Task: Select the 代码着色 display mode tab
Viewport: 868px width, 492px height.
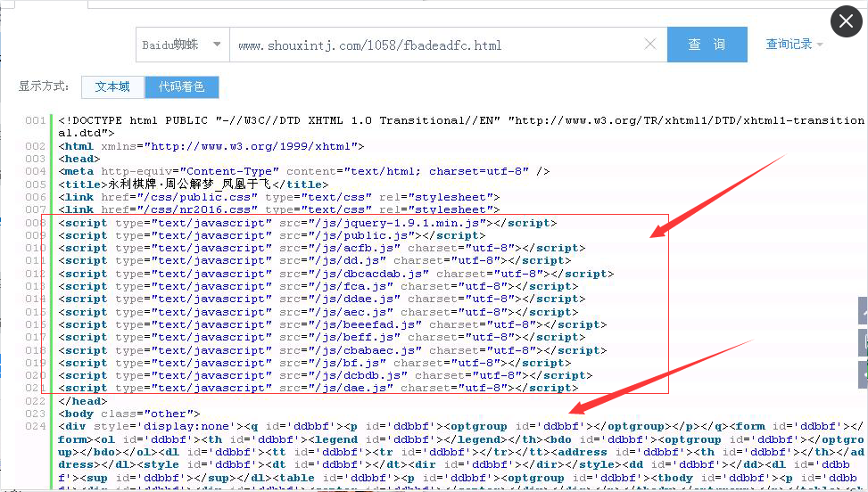Action: click(181, 86)
